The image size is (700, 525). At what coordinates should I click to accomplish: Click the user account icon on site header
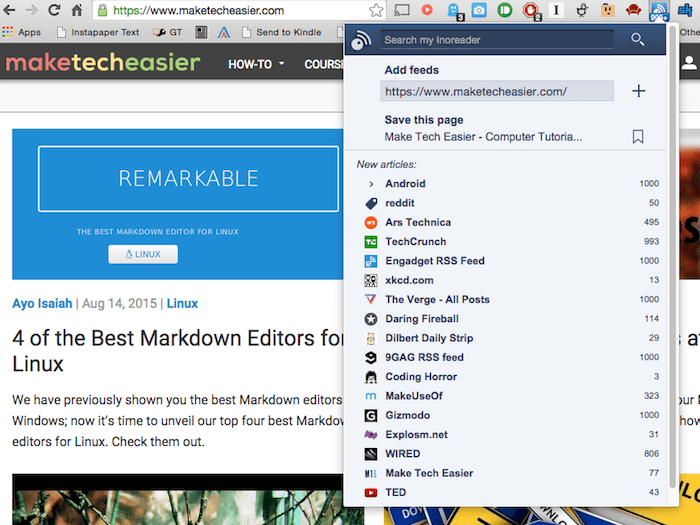pyautogui.click(x=689, y=63)
